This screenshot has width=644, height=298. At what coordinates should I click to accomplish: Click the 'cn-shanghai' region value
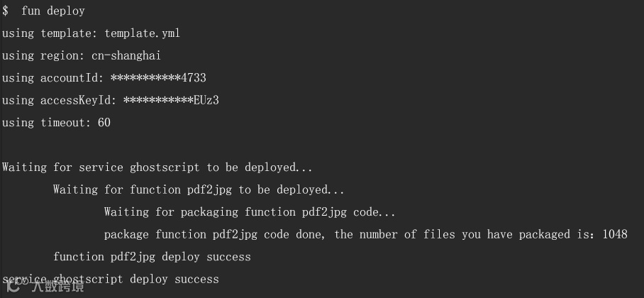point(126,55)
